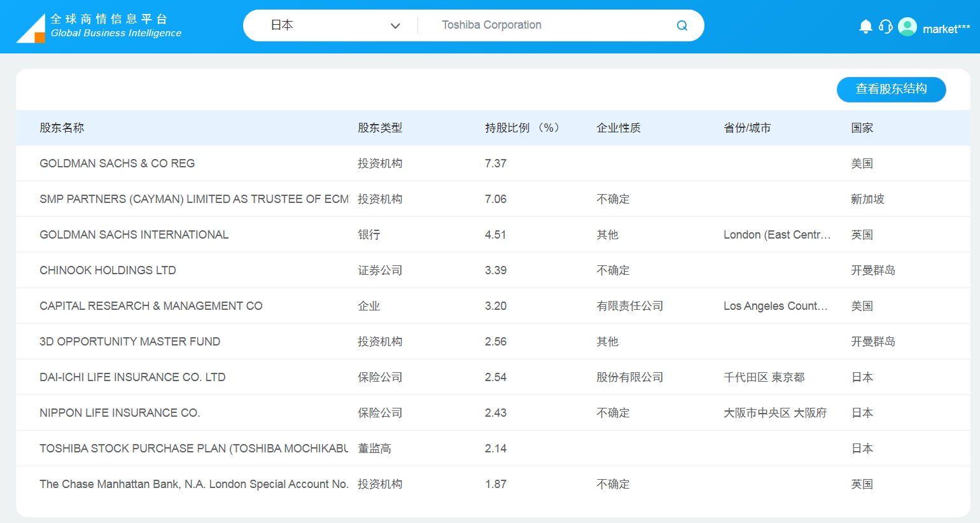Select The Chase Manhattan Bank row
980x523 pixels.
click(493, 484)
